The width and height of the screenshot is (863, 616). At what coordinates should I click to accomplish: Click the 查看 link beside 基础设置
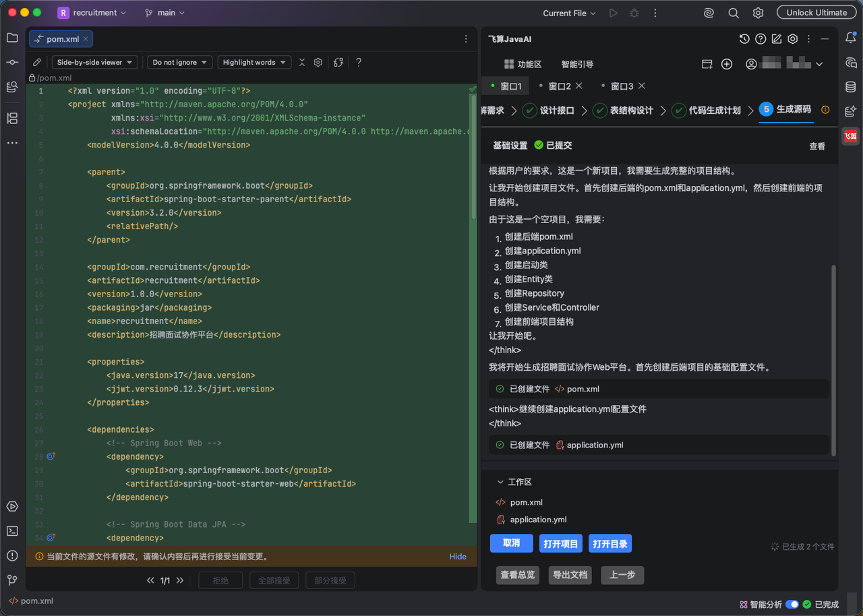click(x=817, y=146)
